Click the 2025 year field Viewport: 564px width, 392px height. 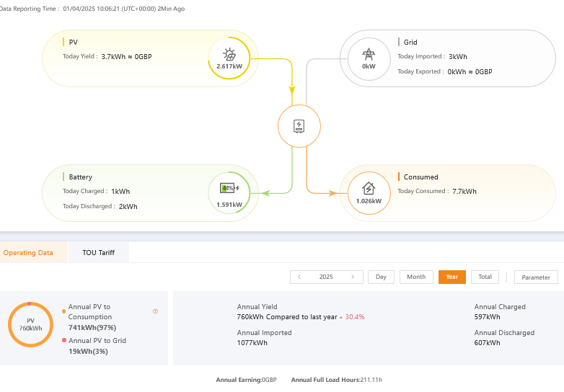point(326,277)
